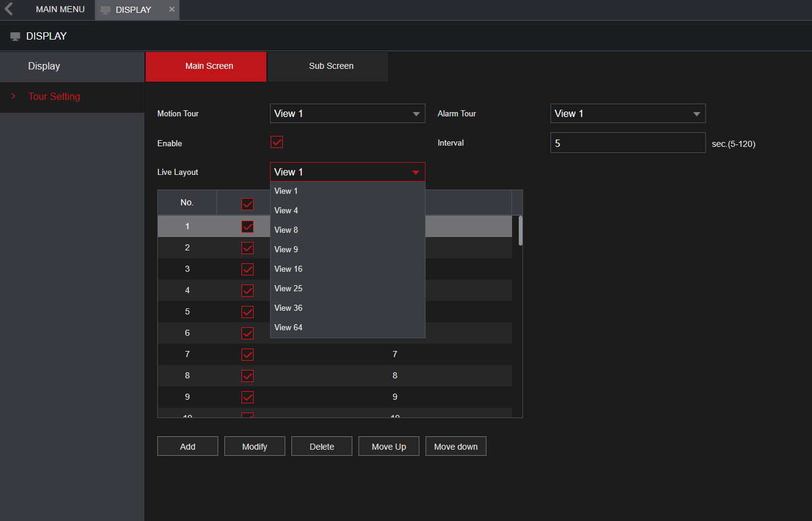
Task: Toggle the Enable checkbox
Action: coord(277,143)
